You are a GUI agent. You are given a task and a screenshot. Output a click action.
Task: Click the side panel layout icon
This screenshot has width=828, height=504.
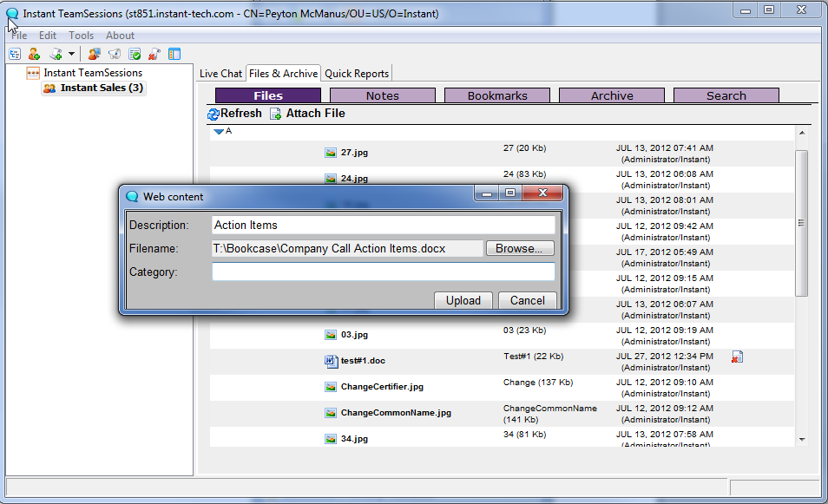[x=174, y=54]
